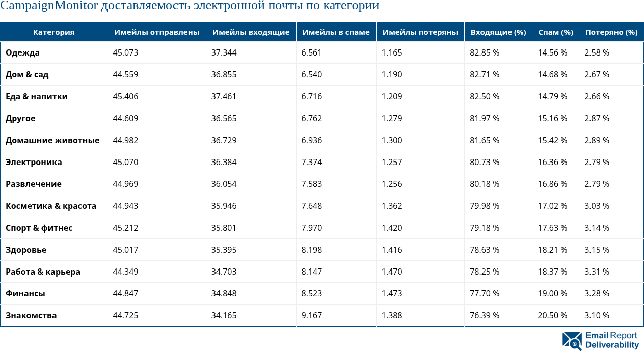Sort by the Потеряно (%) column header
644x351 pixels.
coord(610,31)
